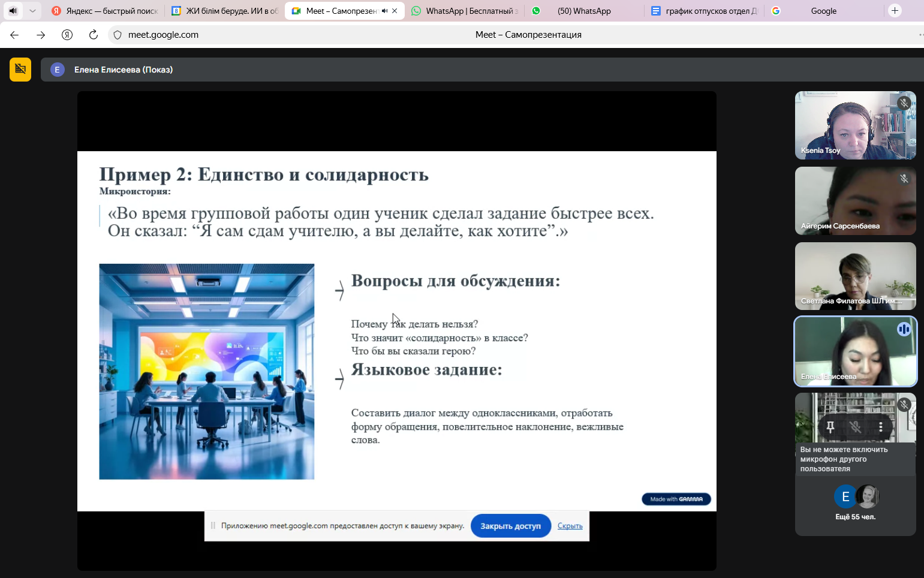Toggle the browser sound button at top left
The image size is (924, 578).
13,11
